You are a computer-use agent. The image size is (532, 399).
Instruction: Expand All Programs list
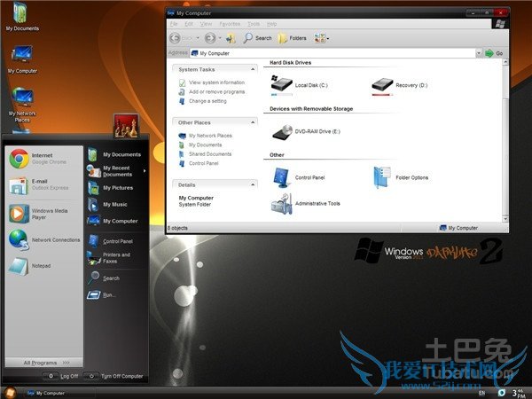[45, 363]
